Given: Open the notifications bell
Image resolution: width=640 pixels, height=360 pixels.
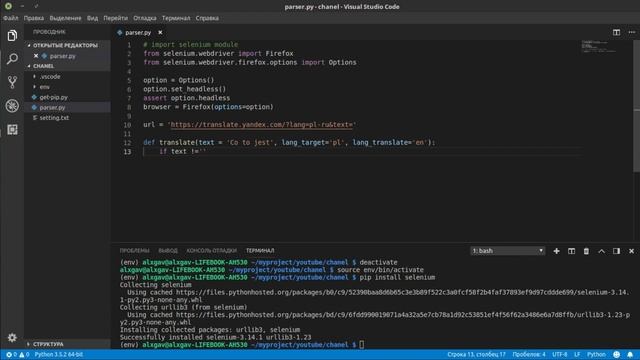Looking at the screenshot, I should [630, 354].
